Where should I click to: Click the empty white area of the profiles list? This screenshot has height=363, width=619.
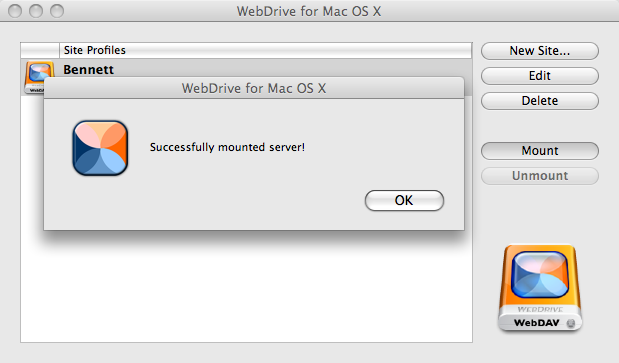[246, 292]
